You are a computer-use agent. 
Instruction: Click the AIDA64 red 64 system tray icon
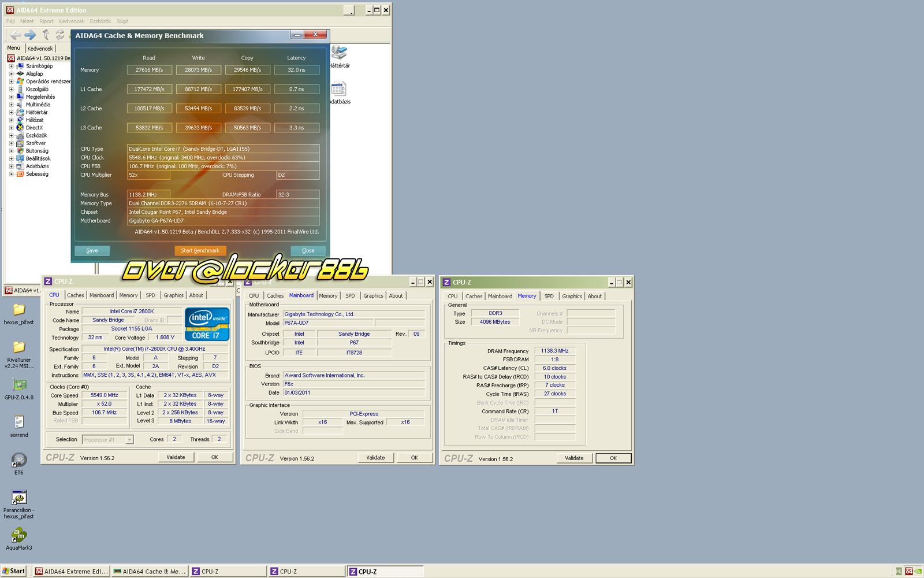click(x=909, y=571)
